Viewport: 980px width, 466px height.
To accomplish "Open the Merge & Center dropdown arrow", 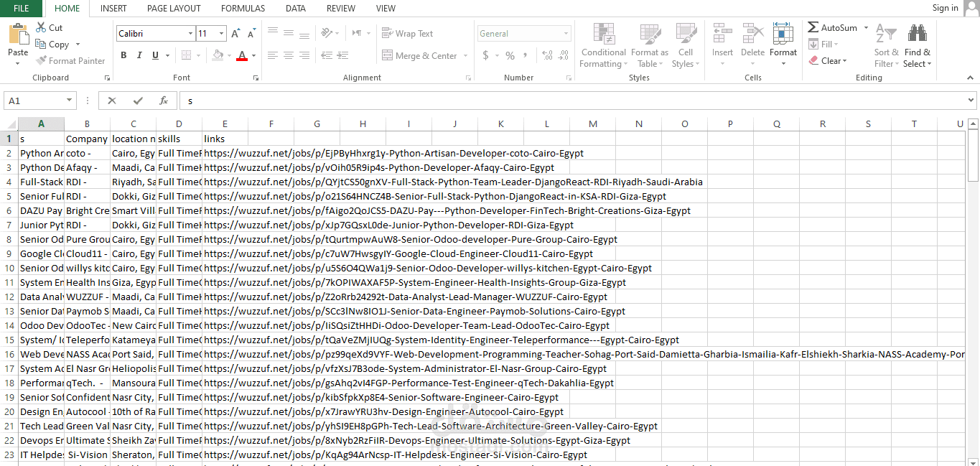I will coord(466,55).
